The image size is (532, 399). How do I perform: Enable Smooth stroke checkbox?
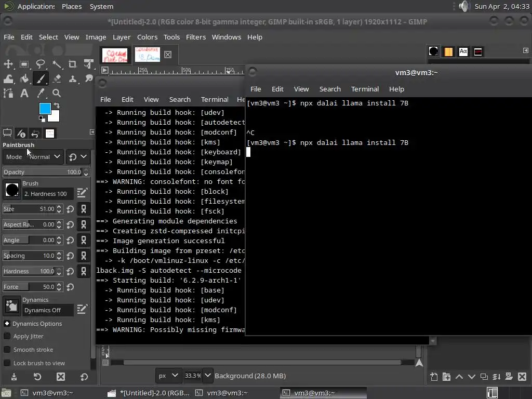pyautogui.click(x=7, y=350)
